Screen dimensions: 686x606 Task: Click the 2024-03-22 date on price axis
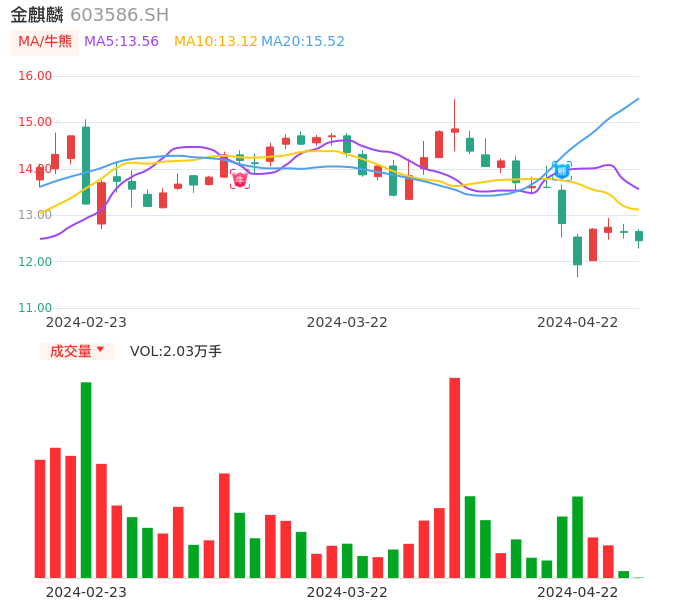(347, 322)
